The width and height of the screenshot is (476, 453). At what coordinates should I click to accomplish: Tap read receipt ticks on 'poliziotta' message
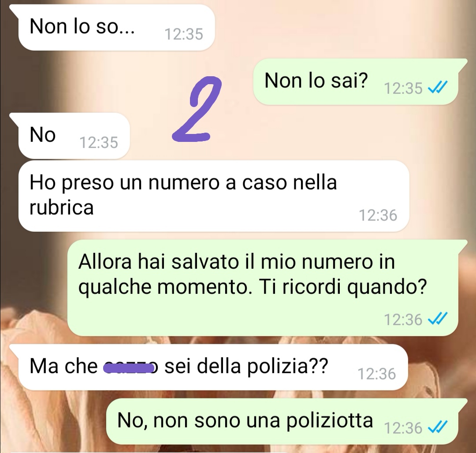(437, 427)
